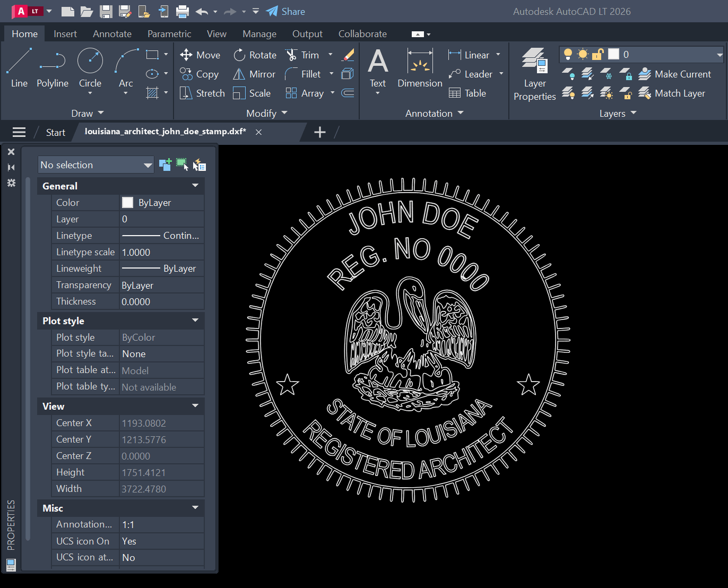Collapse the General properties section

[195, 186]
